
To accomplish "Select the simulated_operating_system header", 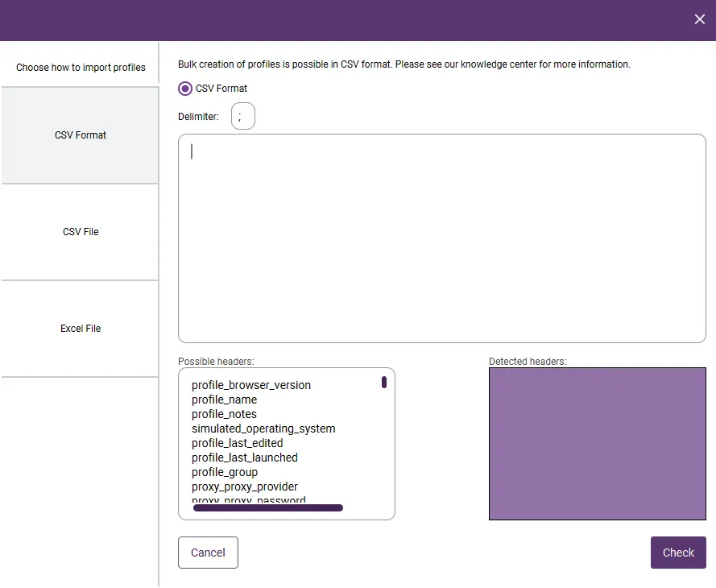I will click(x=263, y=428).
